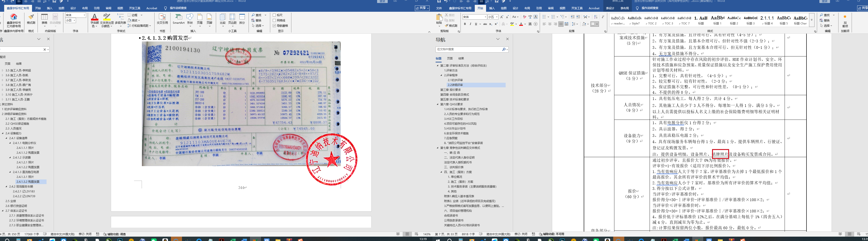Expand the styles gallery more button
Viewport: 868px width, 241px height.
(812, 20)
